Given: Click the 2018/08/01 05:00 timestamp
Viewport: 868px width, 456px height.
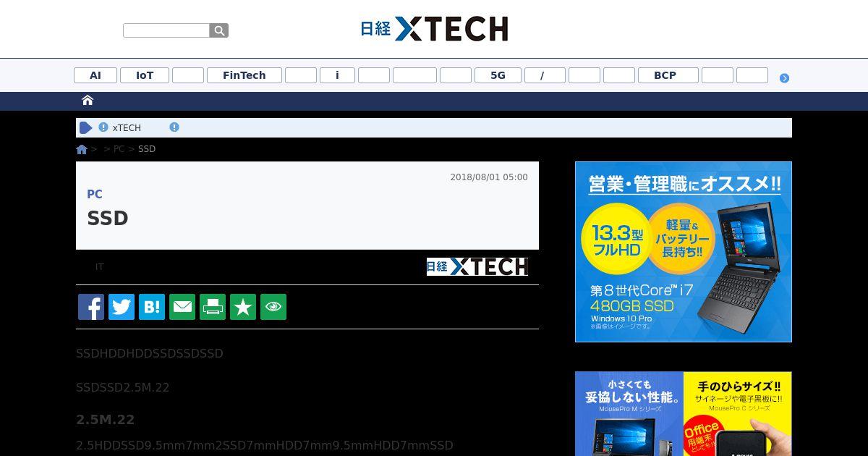Looking at the screenshot, I should (489, 177).
